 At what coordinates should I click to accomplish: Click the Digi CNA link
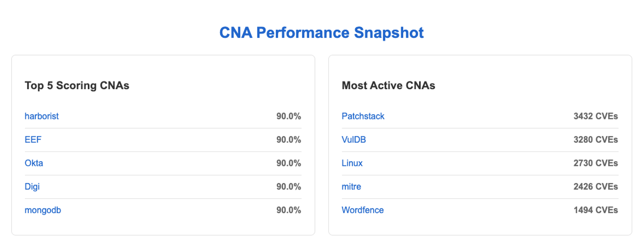pyautogui.click(x=32, y=186)
